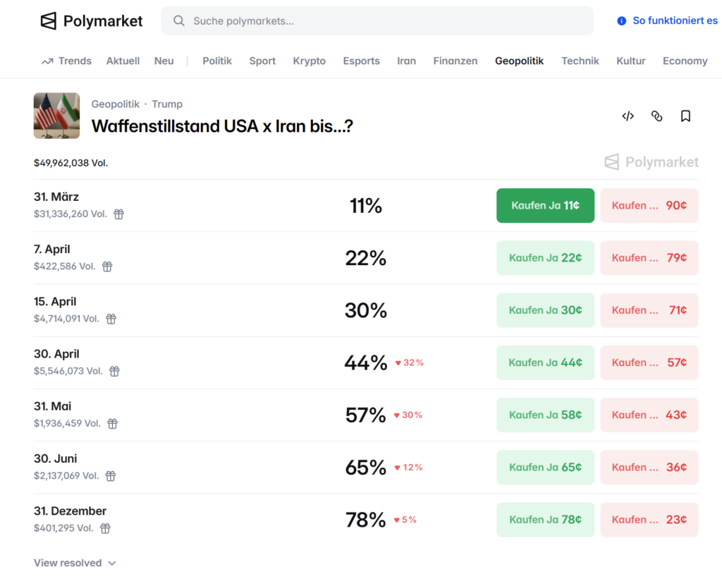
Task: Buy No at 79¢ for 7. April
Action: point(649,258)
